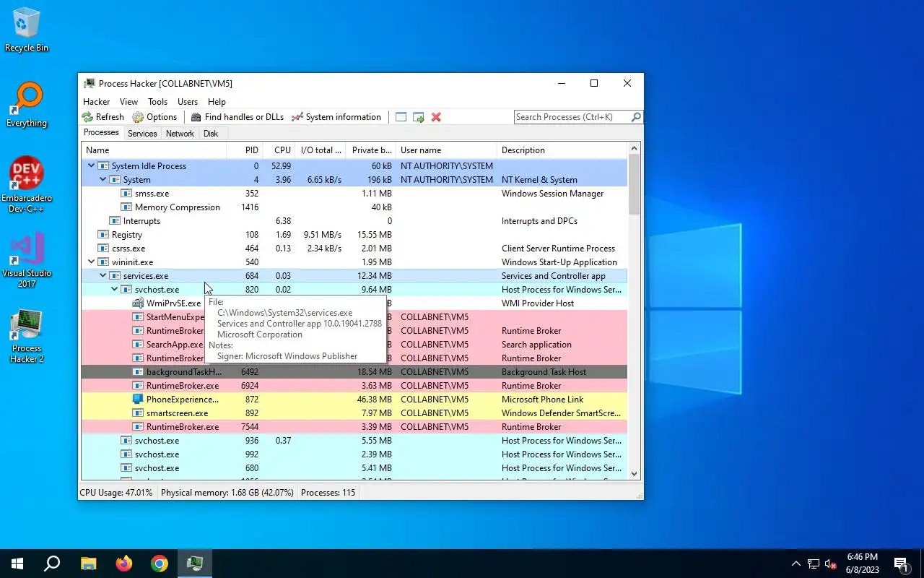Click the WmiPrvSE.exe process icon

pyautogui.click(x=138, y=303)
